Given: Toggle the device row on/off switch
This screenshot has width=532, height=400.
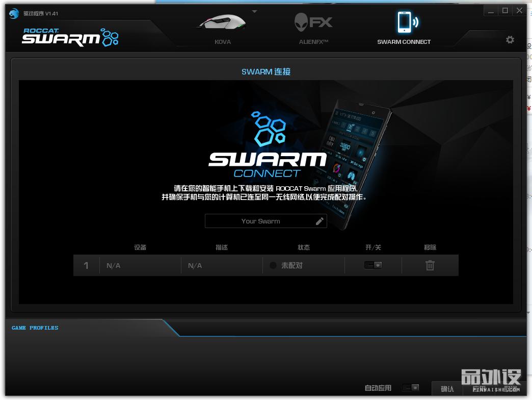Looking at the screenshot, I should 373,265.
